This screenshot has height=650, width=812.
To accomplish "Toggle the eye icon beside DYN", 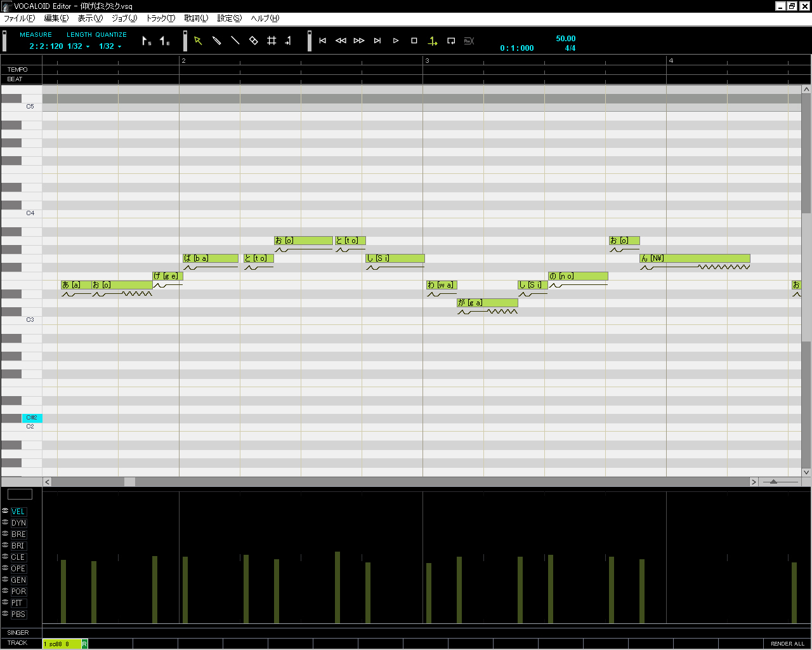I will [5, 522].
